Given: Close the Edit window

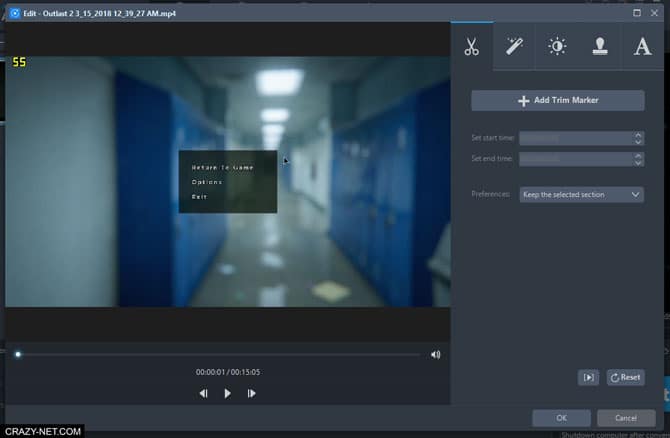Looking at the screenshot, I should pos(654,13).
